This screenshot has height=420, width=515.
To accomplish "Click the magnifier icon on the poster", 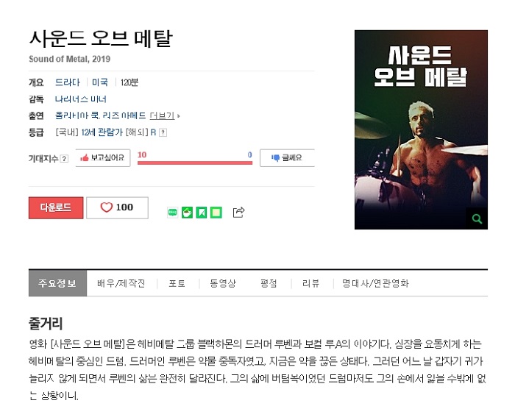I will [x=477, y=218].
